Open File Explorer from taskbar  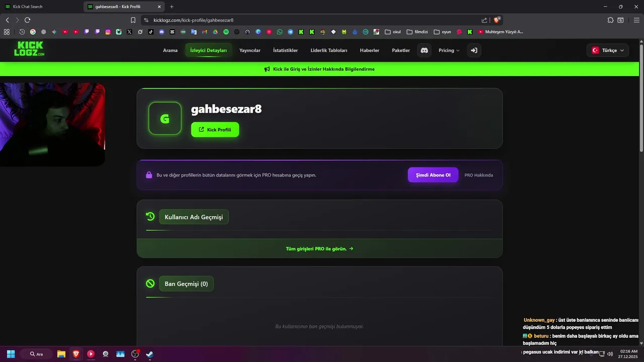click(x=61, y=354)
